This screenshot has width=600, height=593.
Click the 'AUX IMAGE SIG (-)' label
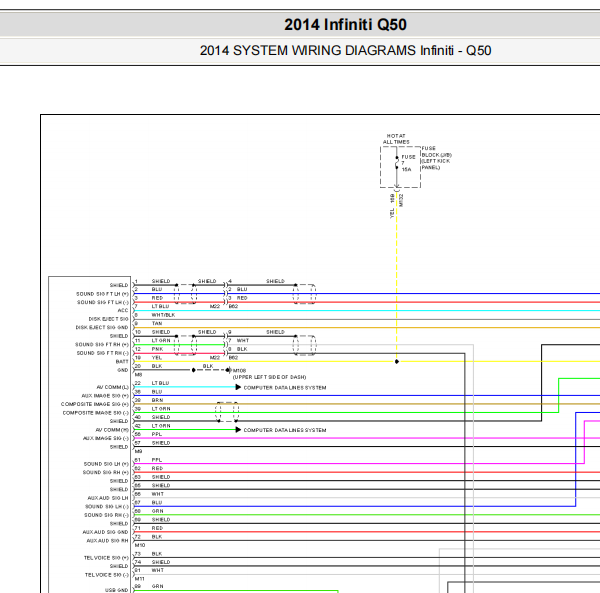(x=106, y=438)
